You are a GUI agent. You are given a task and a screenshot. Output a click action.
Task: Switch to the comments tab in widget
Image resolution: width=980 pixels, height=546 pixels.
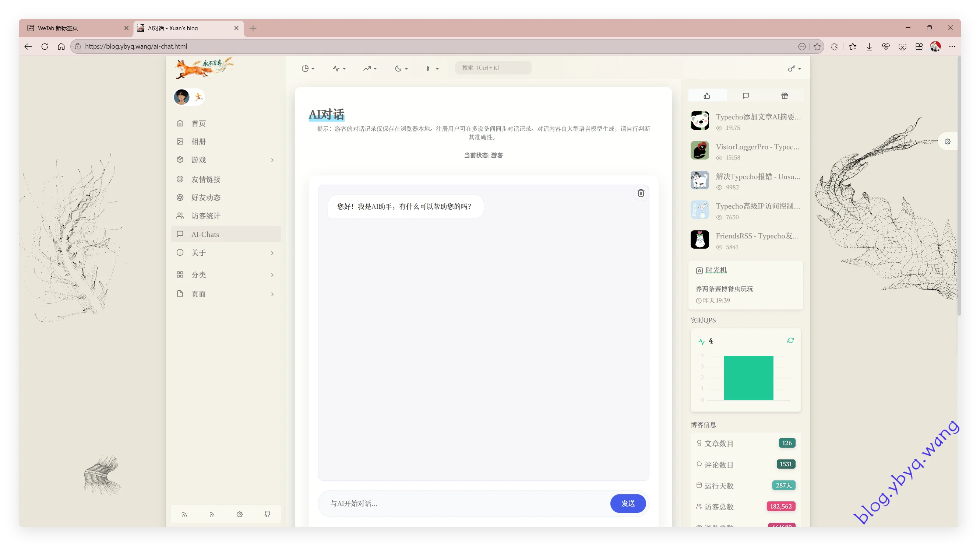[745, 95]
